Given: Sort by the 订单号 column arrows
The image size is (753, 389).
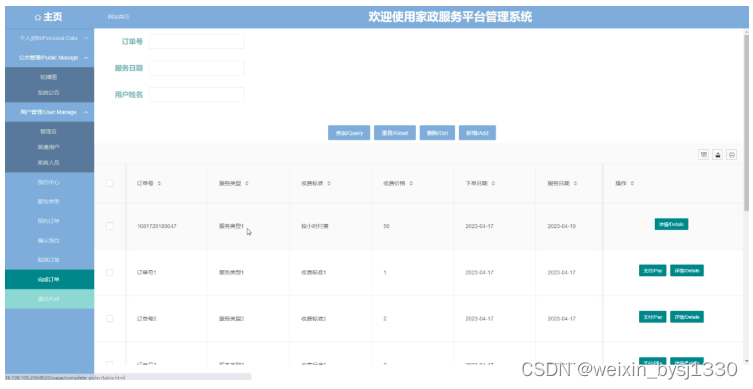Looking at the screenshot, I should pos(159,183).
